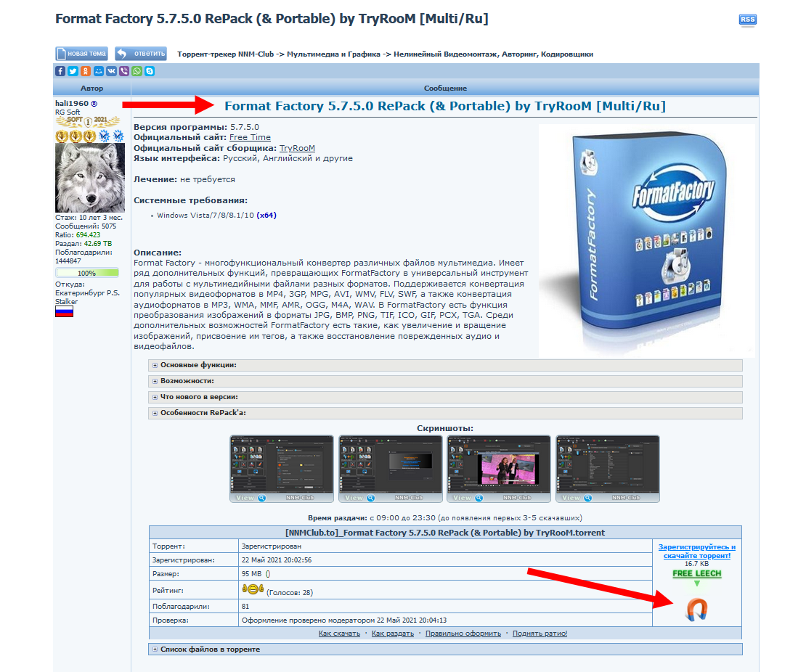Click the (Голосов: 28) votes text
Viewport: 806px width, 672px height.
[x=290, y=592]
